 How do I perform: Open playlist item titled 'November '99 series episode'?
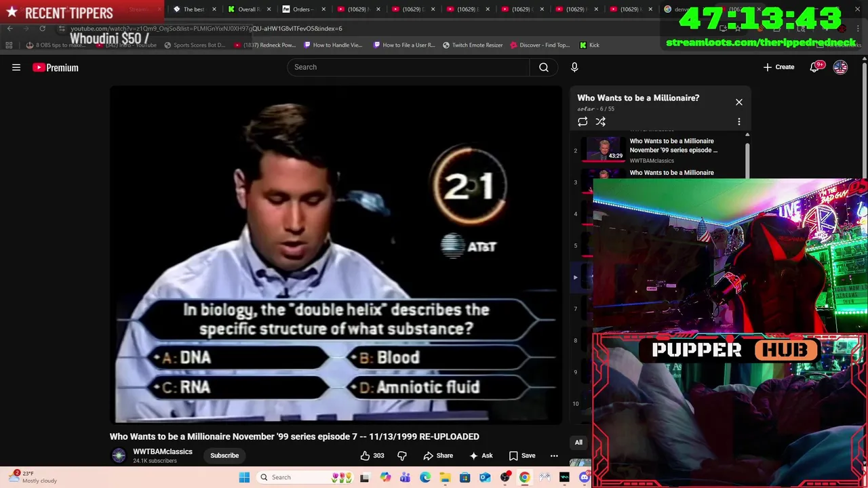pyautogui.click(x=673, y=146)
